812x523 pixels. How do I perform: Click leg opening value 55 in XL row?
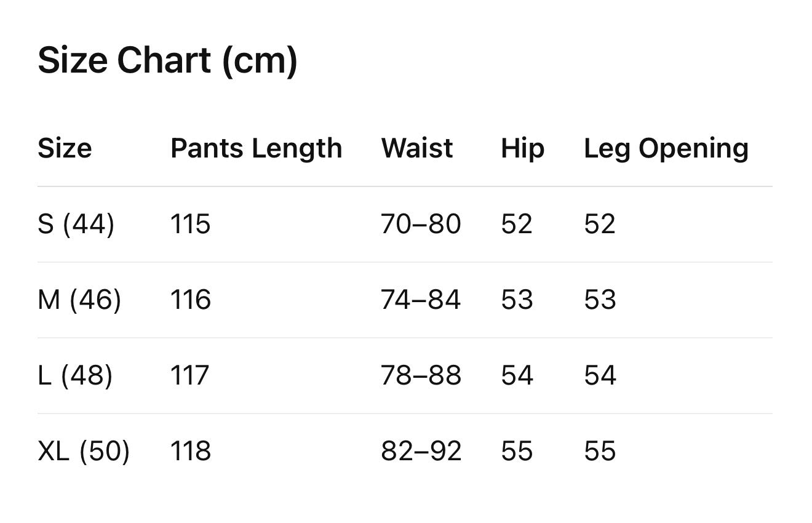pyautogui.click(x=600, y=451)
